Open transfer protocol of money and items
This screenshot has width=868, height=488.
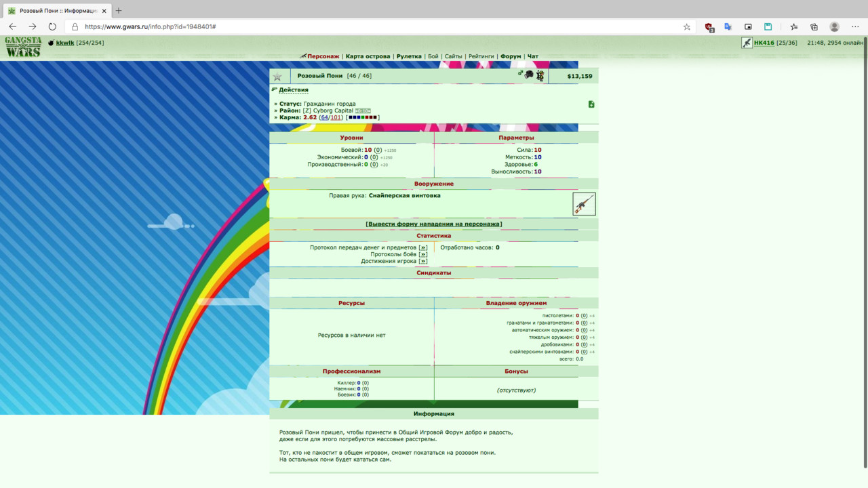[423, 247]
